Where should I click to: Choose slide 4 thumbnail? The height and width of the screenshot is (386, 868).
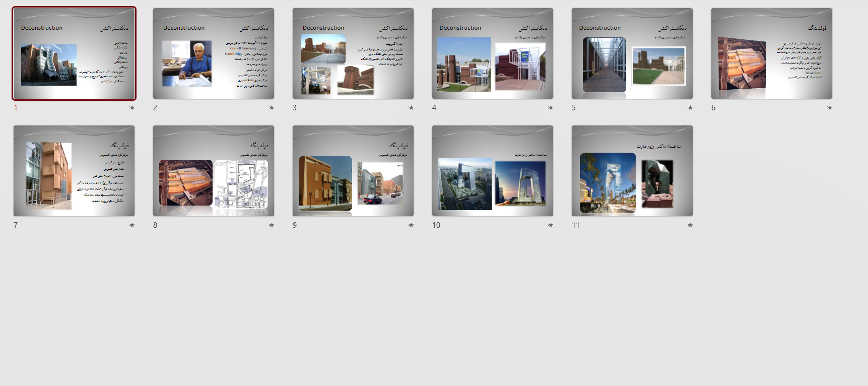click(493, 53)
